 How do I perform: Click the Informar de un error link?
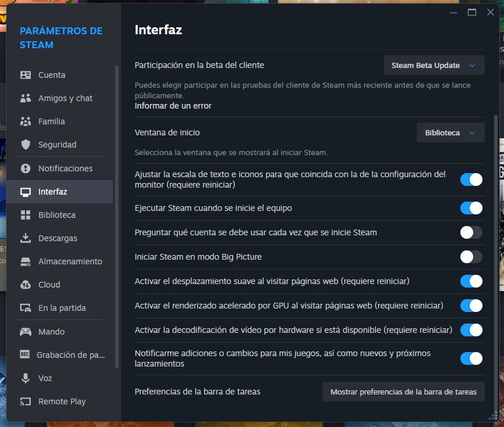tap(173, 106)
